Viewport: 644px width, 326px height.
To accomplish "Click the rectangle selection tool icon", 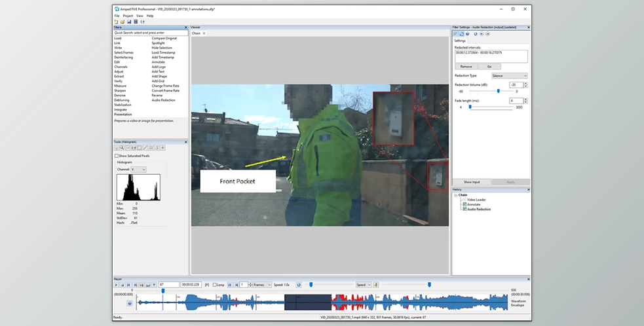I will click(x=140, y=148).
